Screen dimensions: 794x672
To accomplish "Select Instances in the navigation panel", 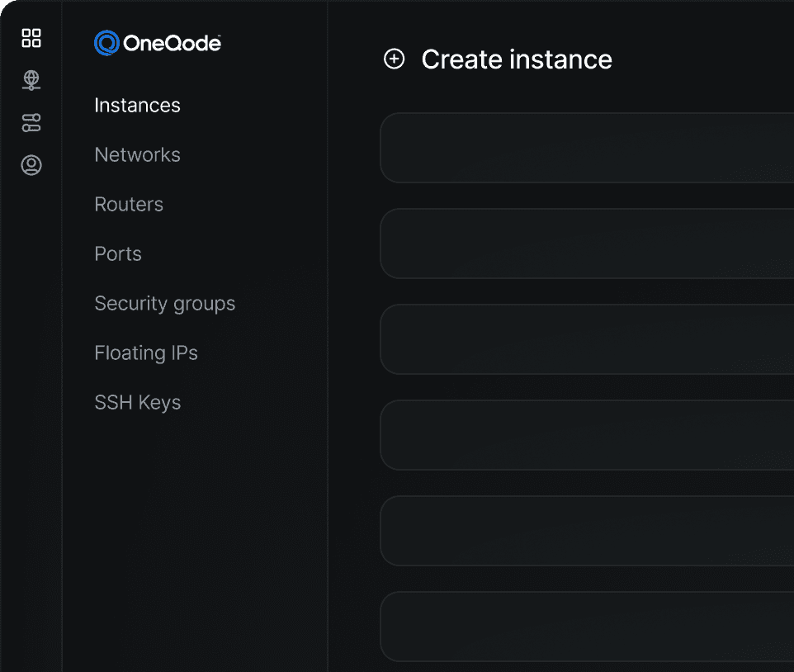I will [x=137, y=105].
